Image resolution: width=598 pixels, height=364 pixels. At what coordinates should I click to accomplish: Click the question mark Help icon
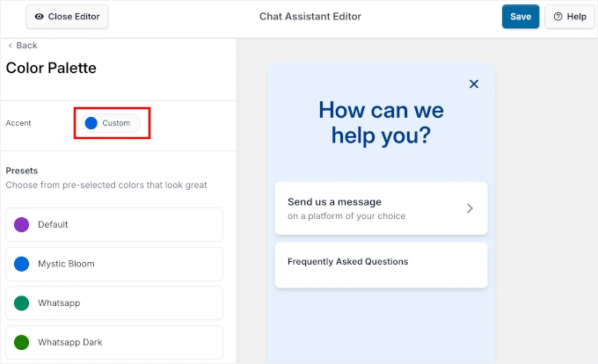558,17
